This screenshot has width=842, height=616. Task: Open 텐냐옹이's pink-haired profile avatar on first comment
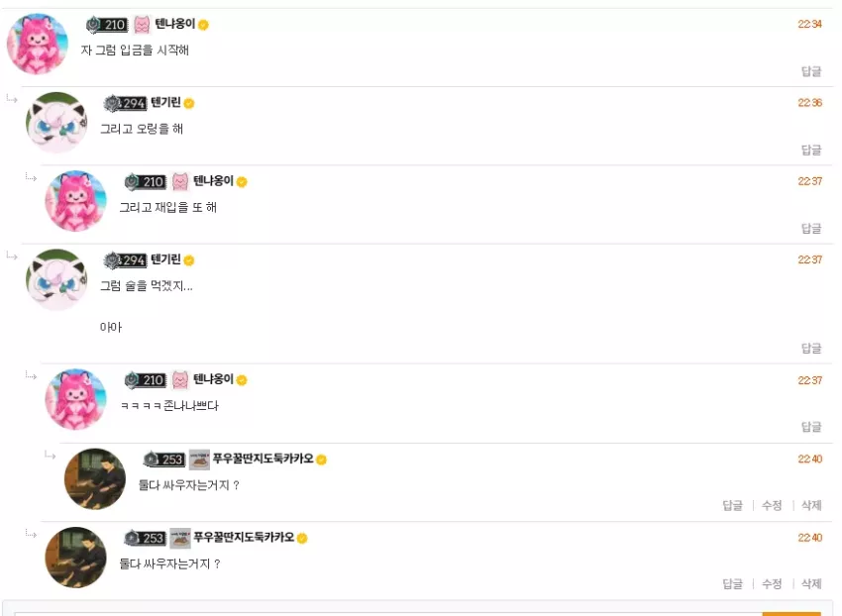(38, 44)
